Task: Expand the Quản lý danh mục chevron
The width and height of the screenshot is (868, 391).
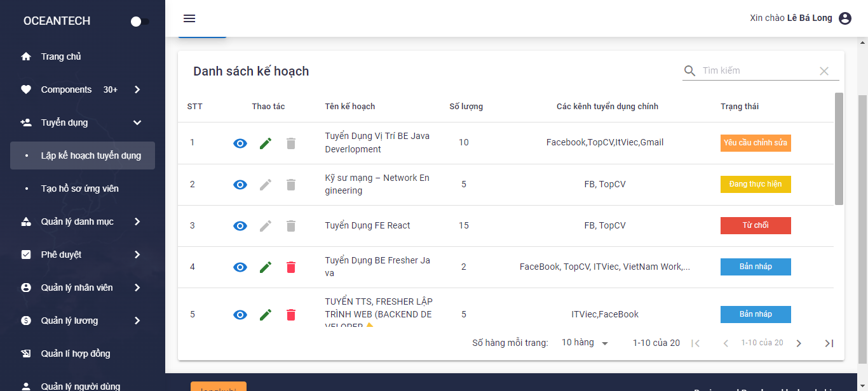Action: tap(137, 222)
